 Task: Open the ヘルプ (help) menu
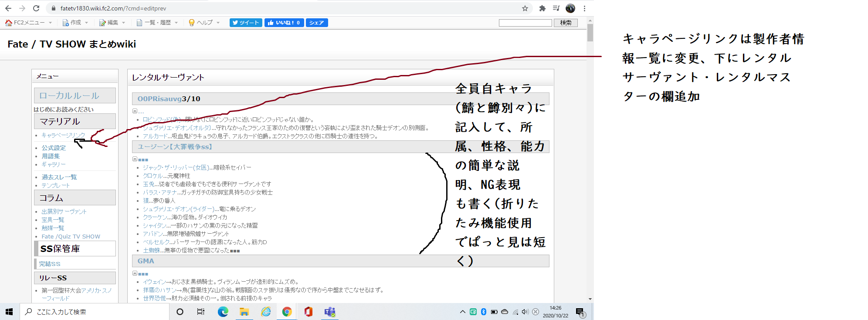point(204,23)
